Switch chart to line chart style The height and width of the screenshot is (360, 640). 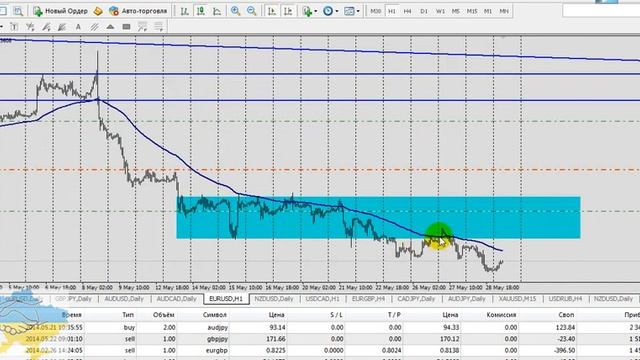point(217,11)
